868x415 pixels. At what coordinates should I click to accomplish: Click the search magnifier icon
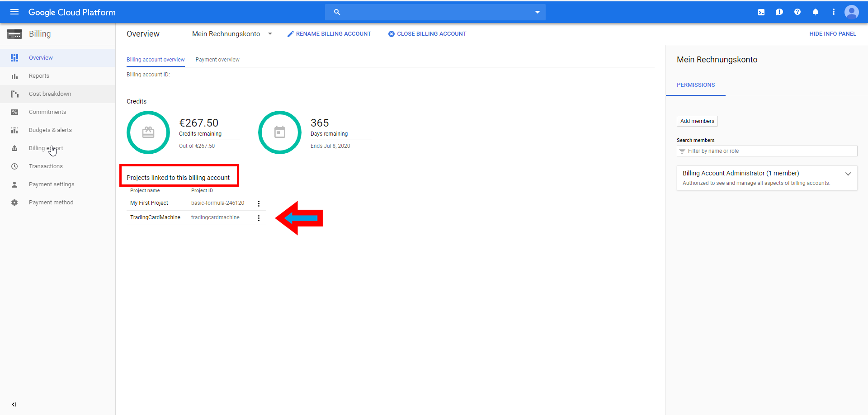pos(337,12)
